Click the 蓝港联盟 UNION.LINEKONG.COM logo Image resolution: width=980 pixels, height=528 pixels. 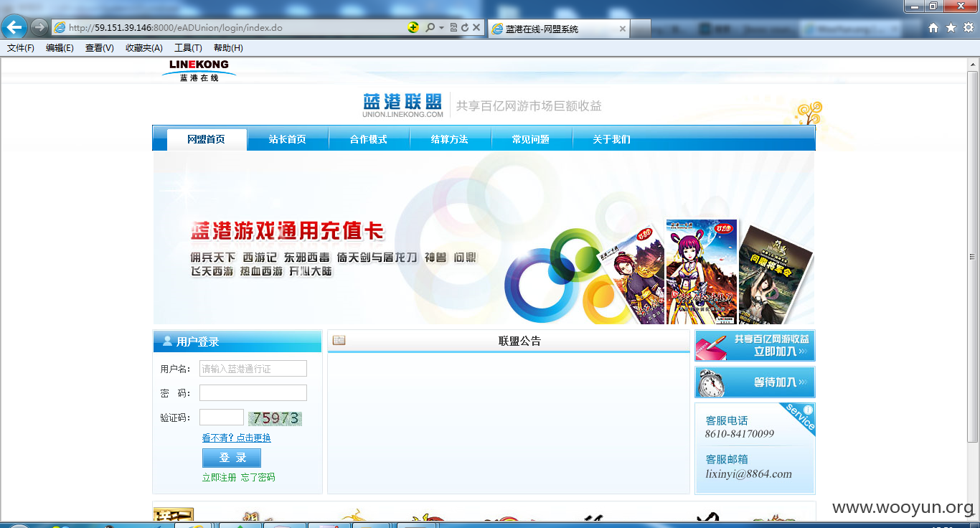pyautogui.click(x=402, y=105)
